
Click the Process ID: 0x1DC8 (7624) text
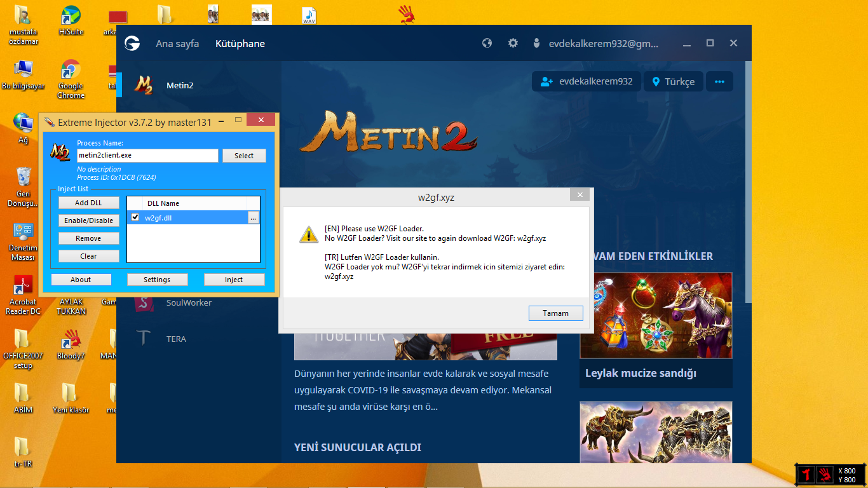pyautogui.click(x=116, y=177)
